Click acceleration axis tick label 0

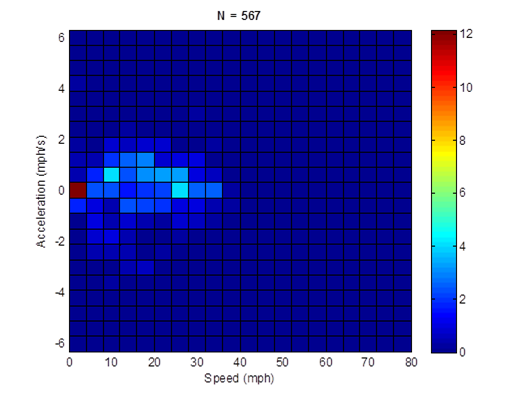tap(61, 191)
